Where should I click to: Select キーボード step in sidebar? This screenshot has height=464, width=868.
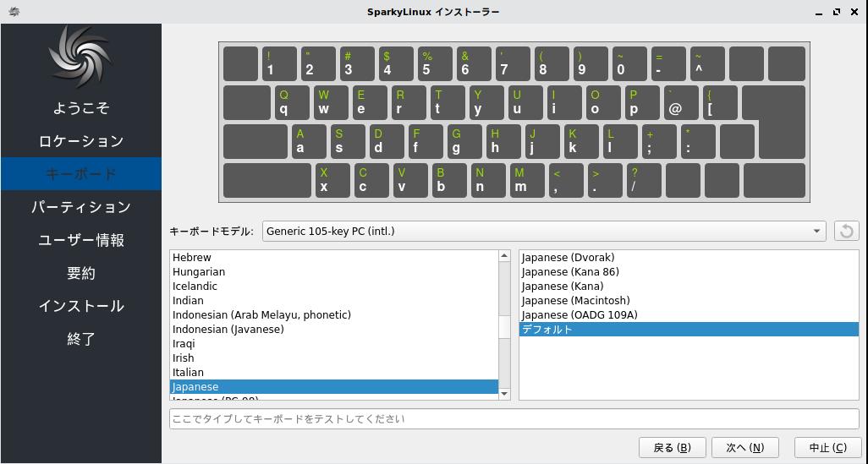81,173
